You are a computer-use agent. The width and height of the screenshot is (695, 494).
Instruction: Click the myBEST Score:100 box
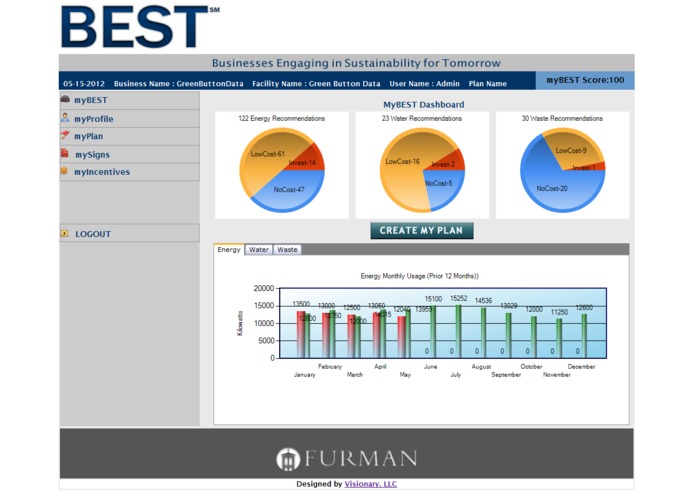pos(585,80)
